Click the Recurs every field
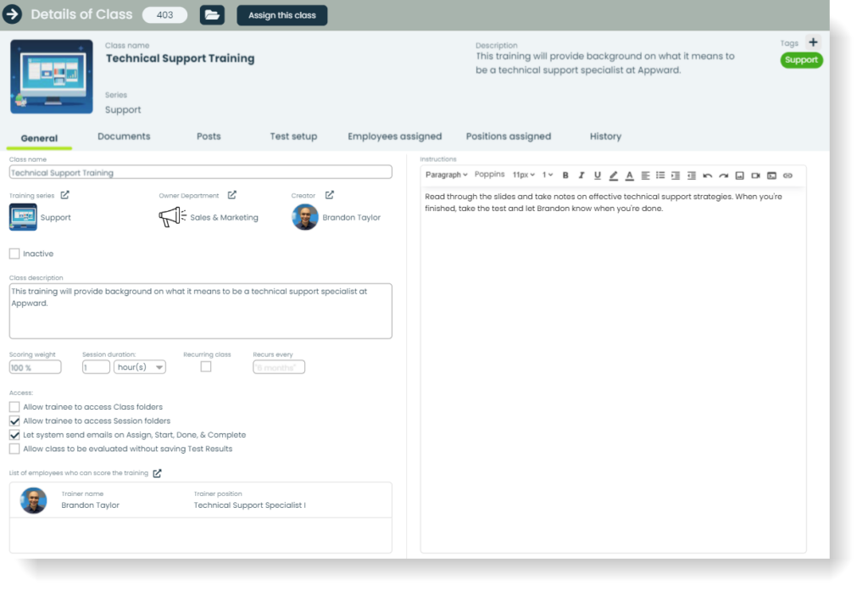 278,367
